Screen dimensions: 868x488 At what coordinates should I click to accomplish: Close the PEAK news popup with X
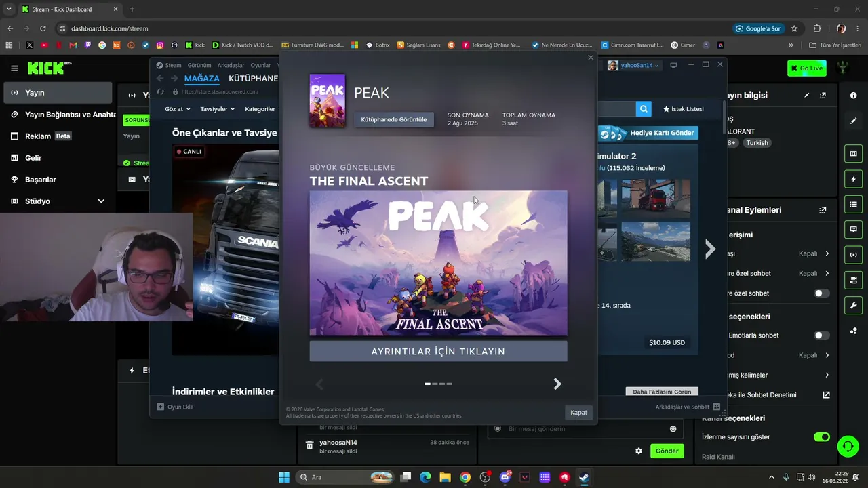point(591,58)
